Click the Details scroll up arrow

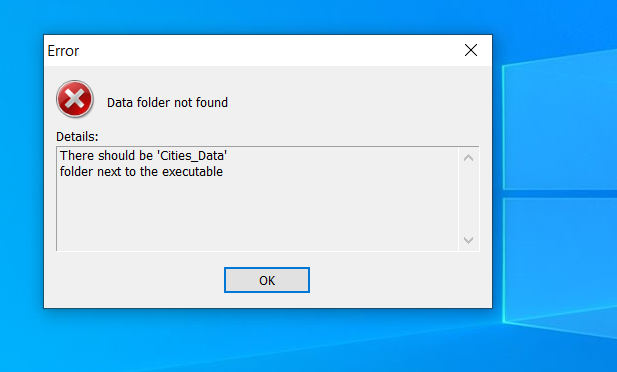468,158
